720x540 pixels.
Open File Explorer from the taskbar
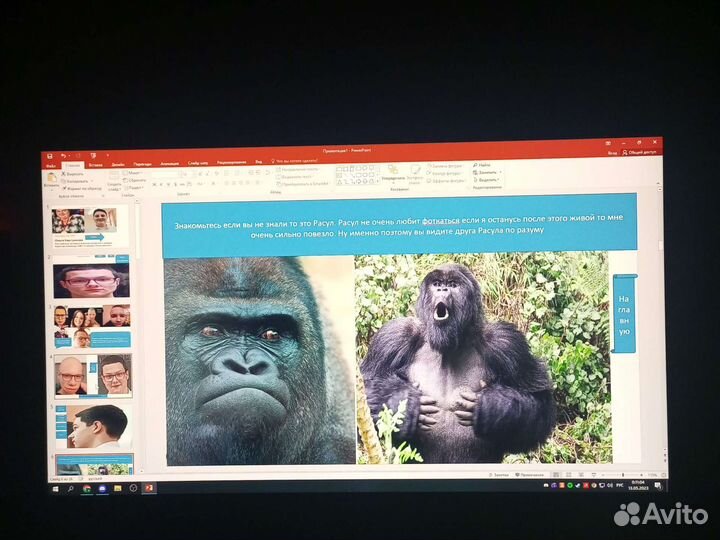tap(118, 489)
